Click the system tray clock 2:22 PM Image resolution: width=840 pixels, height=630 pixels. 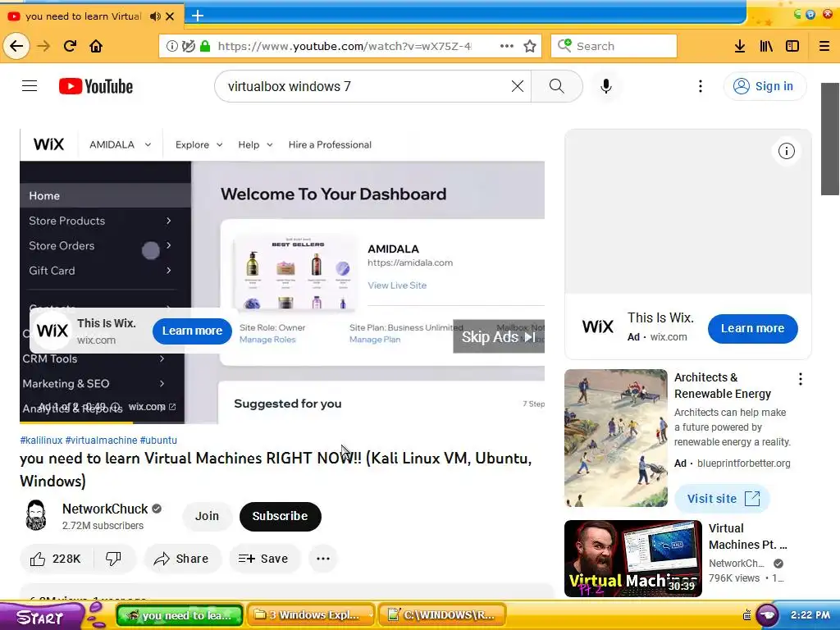(x=810, y=615)
